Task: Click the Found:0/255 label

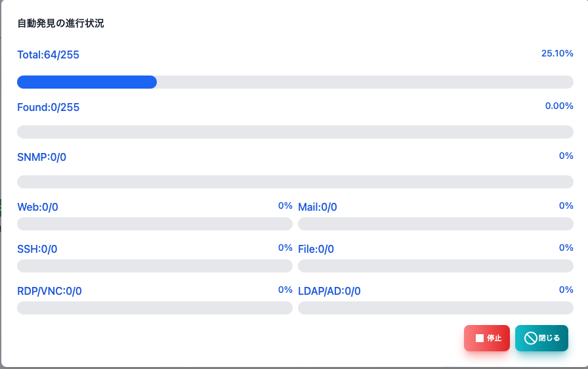Action: (x=49, y=107)
